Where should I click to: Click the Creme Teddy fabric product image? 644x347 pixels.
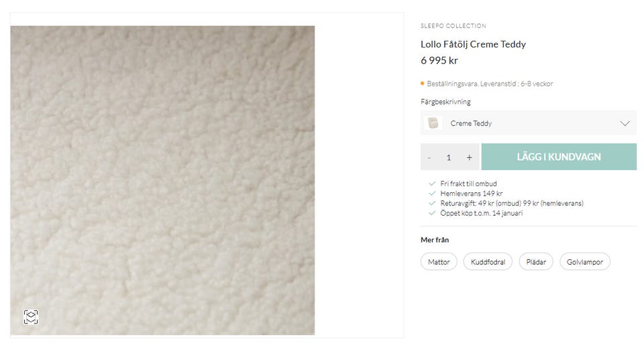point(162,180)
